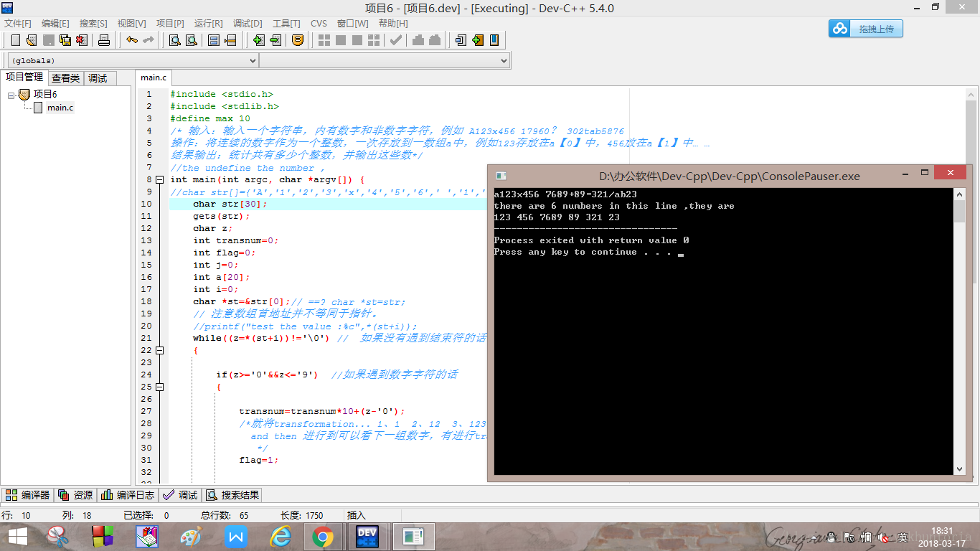980x551 pixels.
Task: Undo the last edit with arrow icon
Action: coord(131,40)
